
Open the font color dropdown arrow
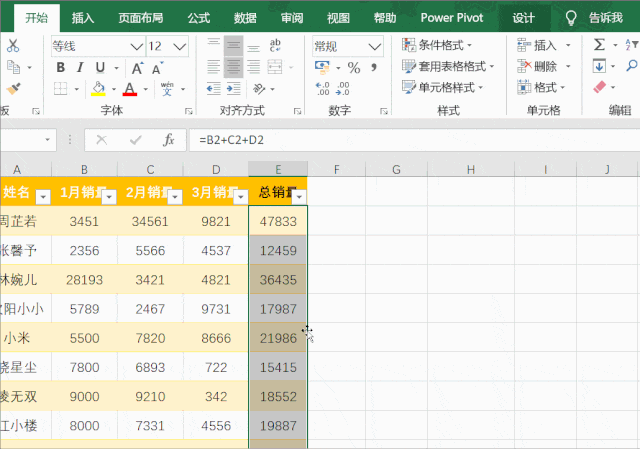point(146,89)
